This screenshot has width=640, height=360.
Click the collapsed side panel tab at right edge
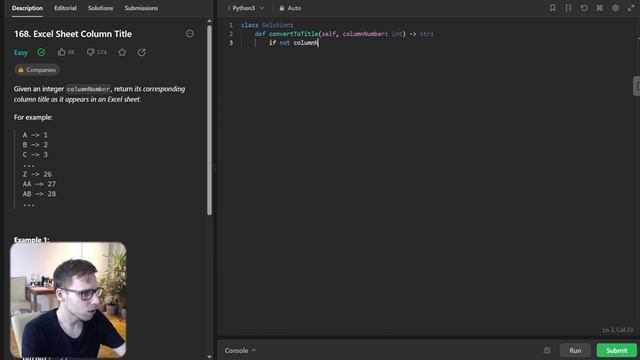pos(637,86)
